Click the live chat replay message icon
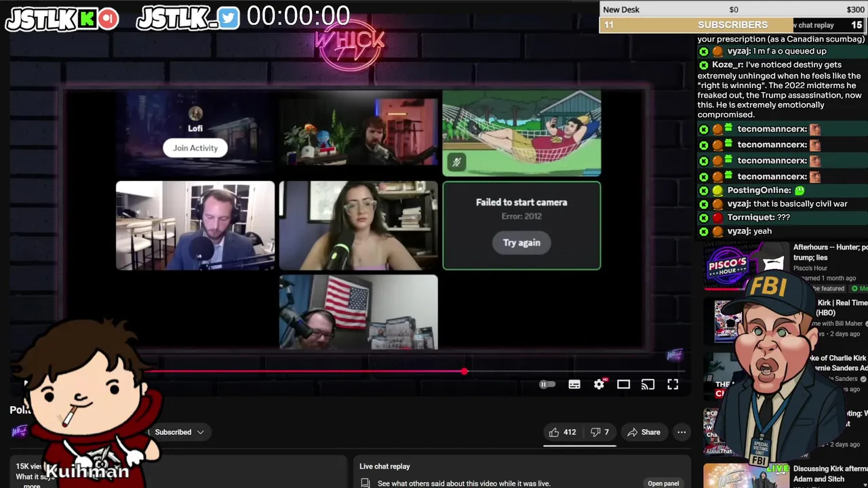The width and height of the screenshot is (868, 488). coord(365,483)
